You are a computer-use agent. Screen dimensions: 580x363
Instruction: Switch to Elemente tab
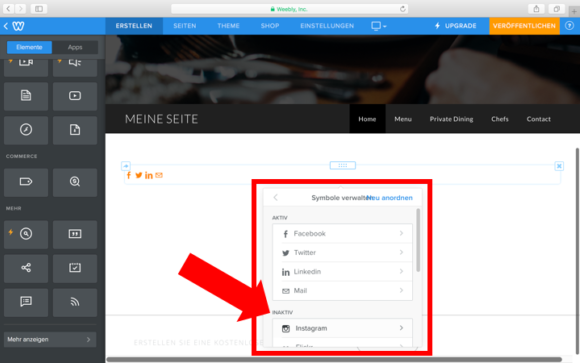[29, 47]
